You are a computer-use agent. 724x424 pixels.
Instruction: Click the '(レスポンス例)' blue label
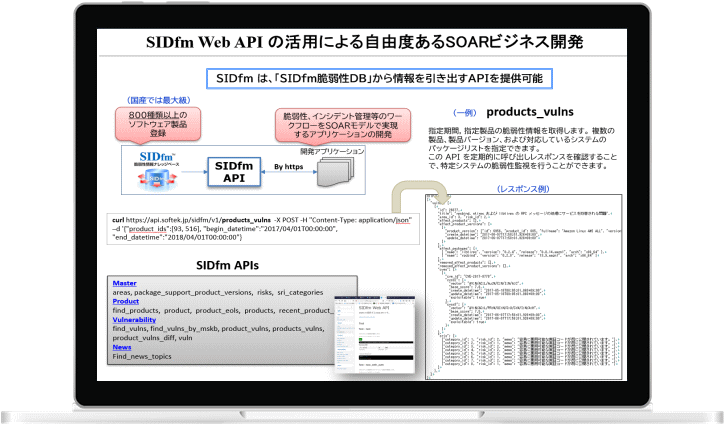pyautogui.click(x=523, y=189)
